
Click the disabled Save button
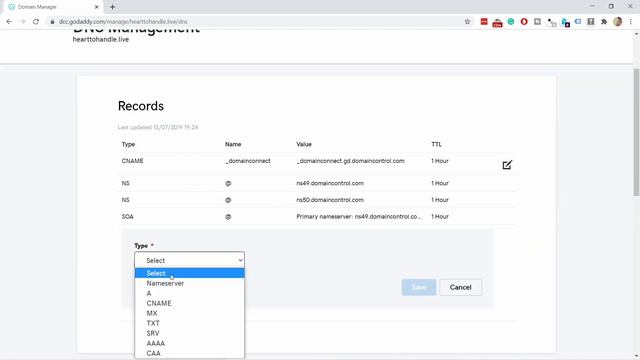[419, 287]
